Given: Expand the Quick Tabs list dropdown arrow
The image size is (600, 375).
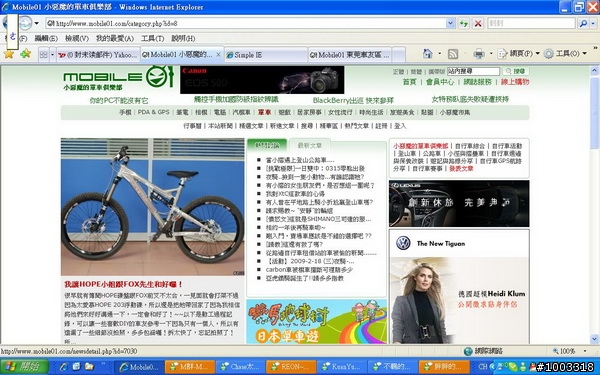Looking at the screenshot, I should pos(53,55).
